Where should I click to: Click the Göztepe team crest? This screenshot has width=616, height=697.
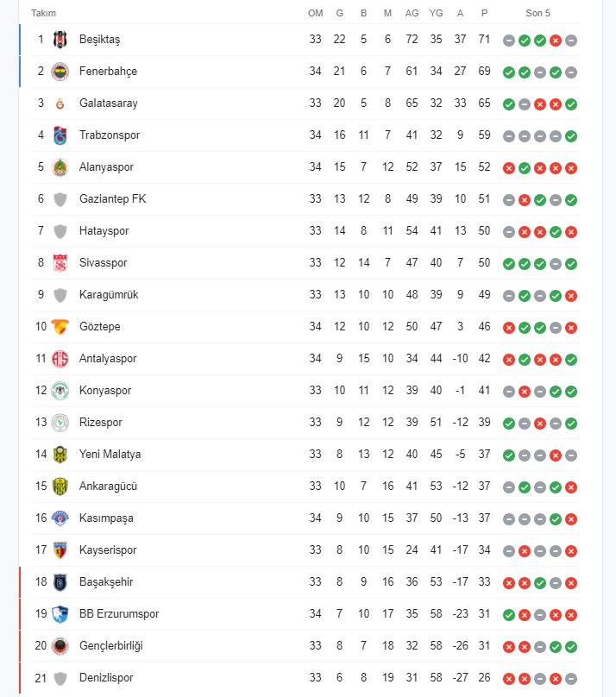(60, 327)
